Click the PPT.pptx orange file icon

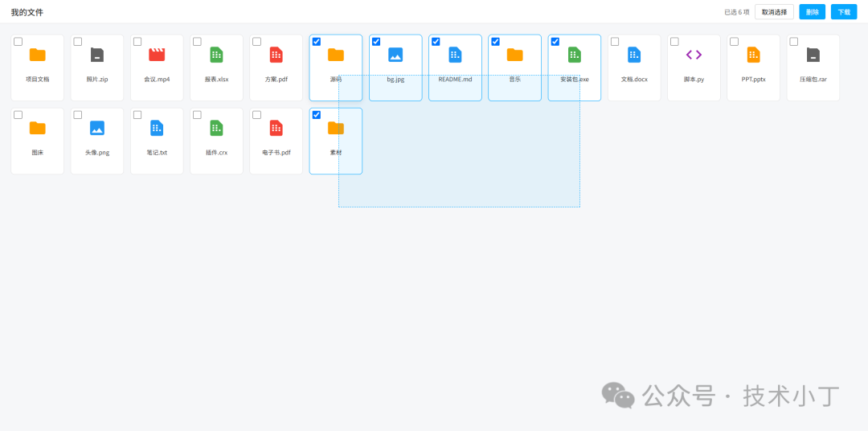753,55
